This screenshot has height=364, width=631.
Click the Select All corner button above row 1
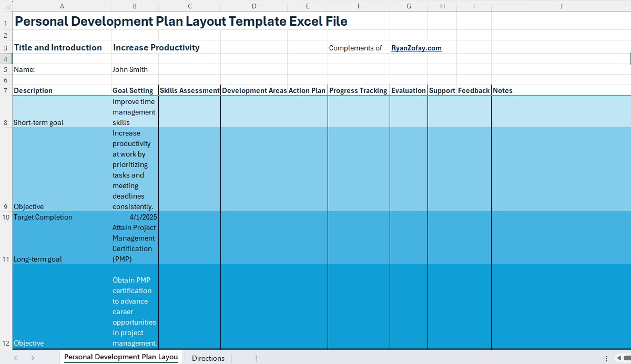pos(5,6)
